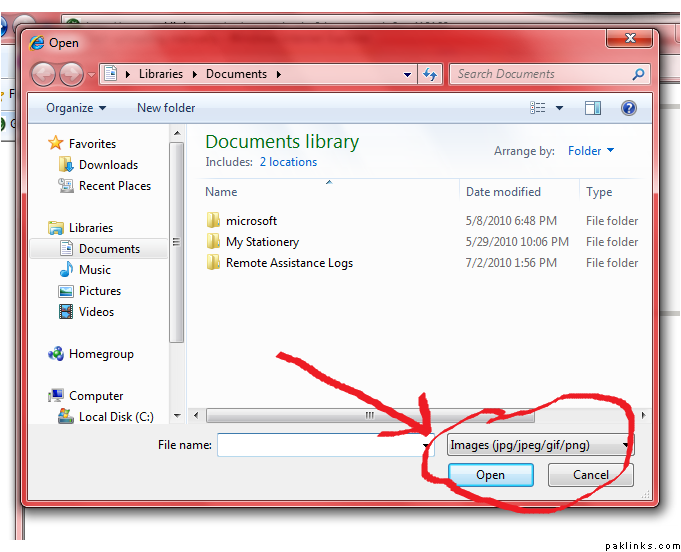Image resolution: width=681 pixels, height=552 pixels.
Task: Open the Music library
Action: click(95, 270)
